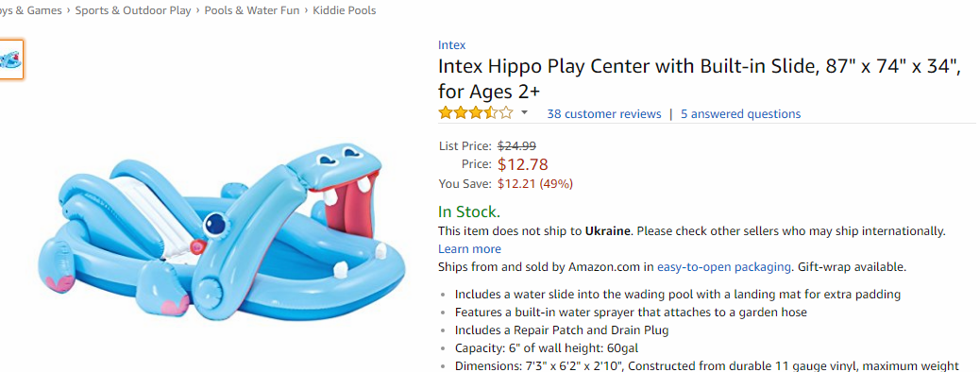
Task: Click the star rating icons
Action: 476,113
